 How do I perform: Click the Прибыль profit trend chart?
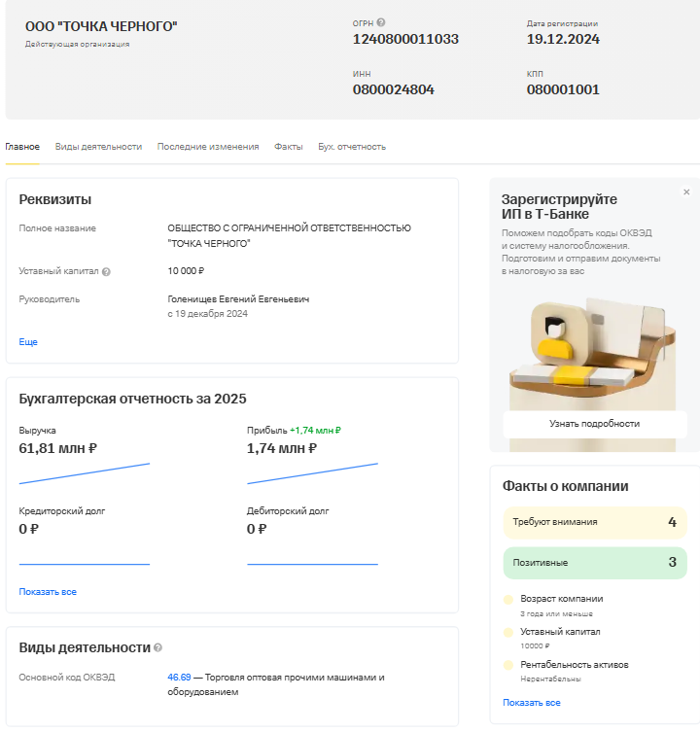[312, 473]
